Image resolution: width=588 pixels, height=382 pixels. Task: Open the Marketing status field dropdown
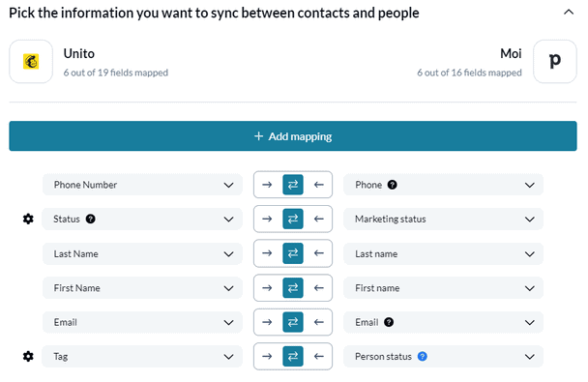(443, 219)
